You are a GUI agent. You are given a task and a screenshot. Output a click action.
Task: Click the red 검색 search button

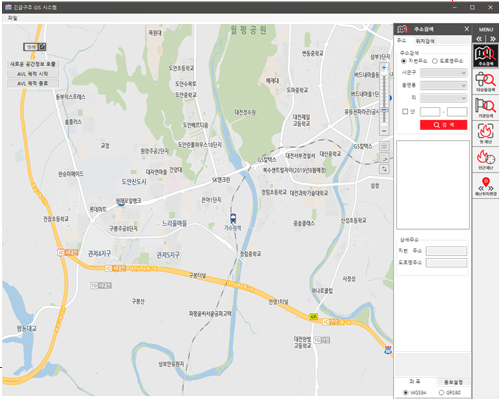click(443, 125)
